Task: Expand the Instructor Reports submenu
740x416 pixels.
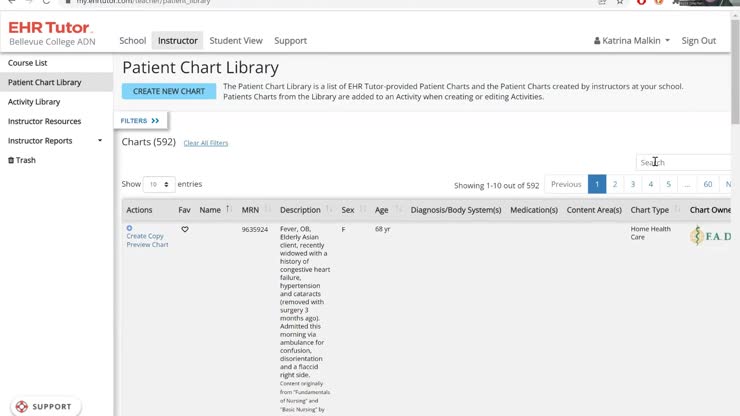Action: (x=99, y=141)
